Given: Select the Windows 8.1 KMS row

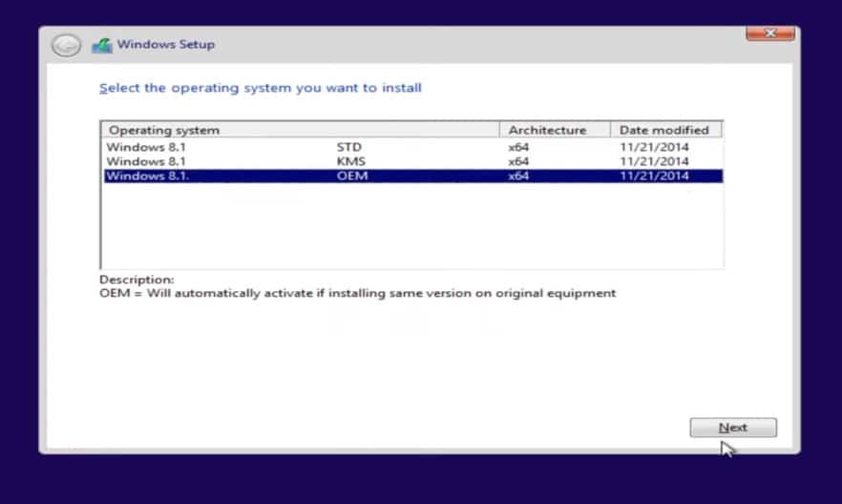Looking at the screenshot, I should pos(412,161).
